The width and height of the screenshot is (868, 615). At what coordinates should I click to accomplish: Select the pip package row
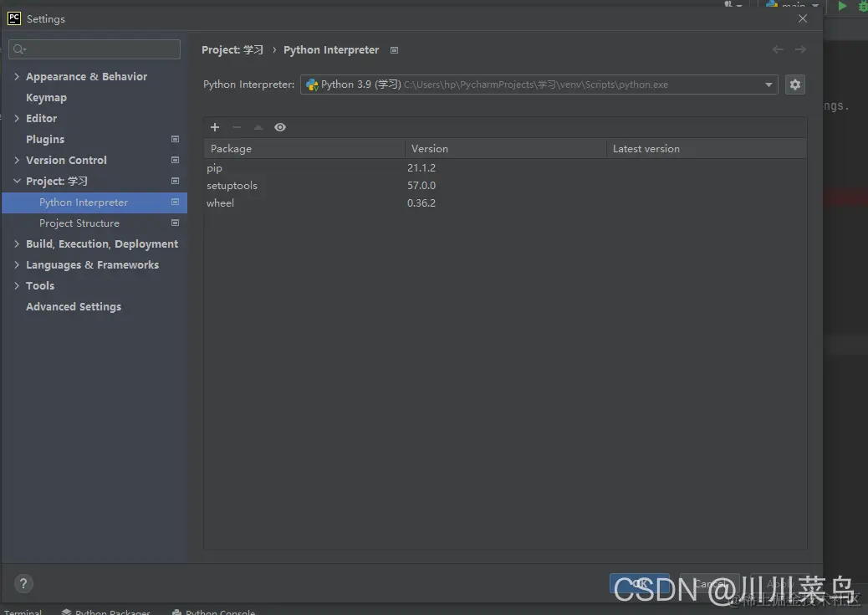click(505, 168)
